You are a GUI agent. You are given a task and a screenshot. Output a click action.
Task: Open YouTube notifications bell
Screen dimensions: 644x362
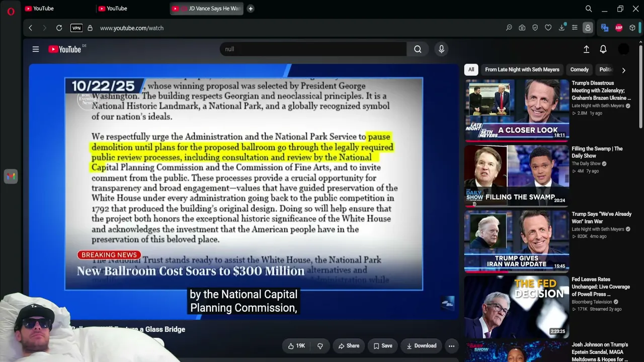pyautogui.click(x=603, y=49)
